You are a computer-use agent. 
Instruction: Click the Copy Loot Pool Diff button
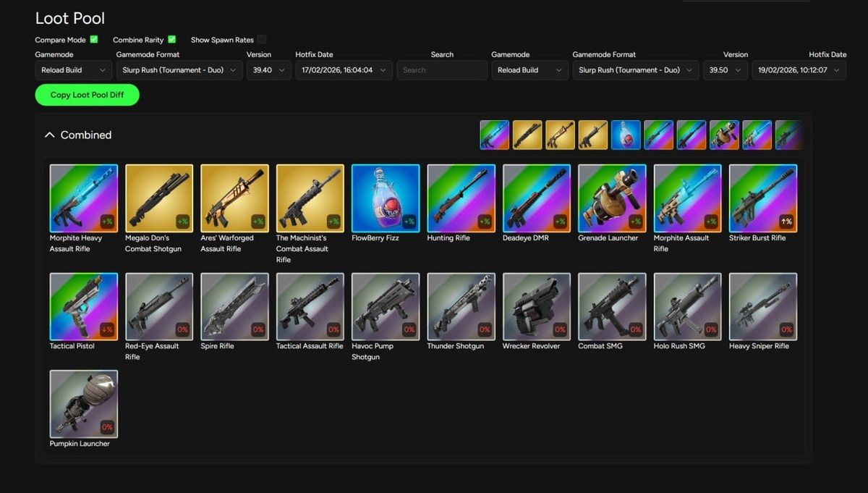[87, 95]
